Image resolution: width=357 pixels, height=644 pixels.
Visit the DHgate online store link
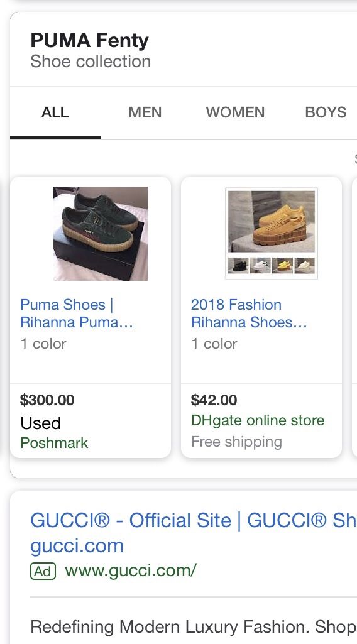pyautogui.click(x=258, y=420)
